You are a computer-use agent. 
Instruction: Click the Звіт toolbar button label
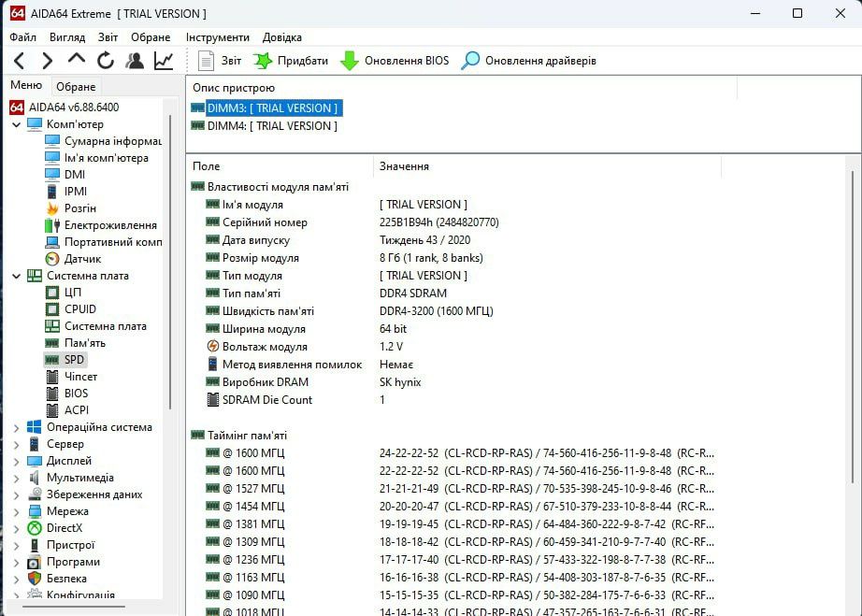(232, 61)
